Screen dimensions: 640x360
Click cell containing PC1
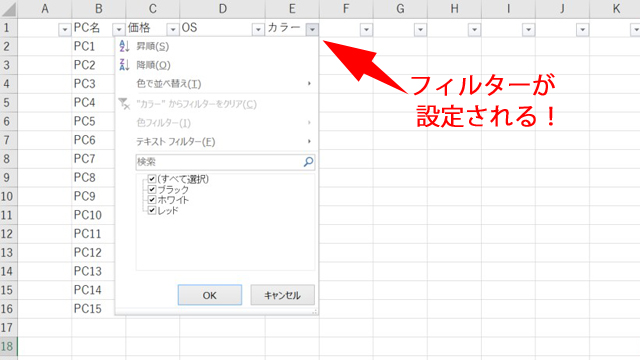coord(93,47)
